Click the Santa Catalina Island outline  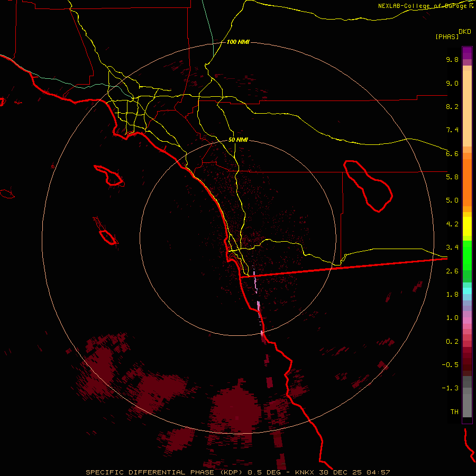pyautogui.click(x=109, y=176)
